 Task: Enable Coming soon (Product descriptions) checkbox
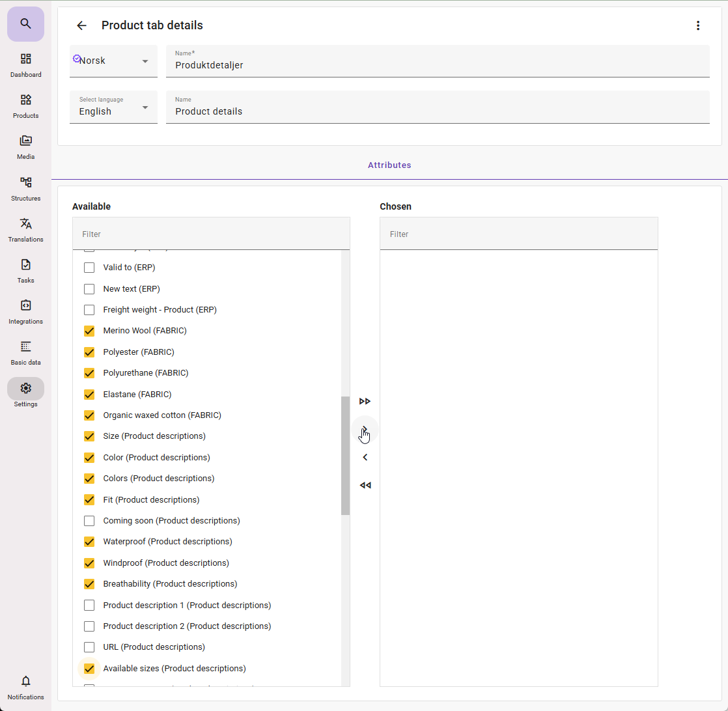89,521
